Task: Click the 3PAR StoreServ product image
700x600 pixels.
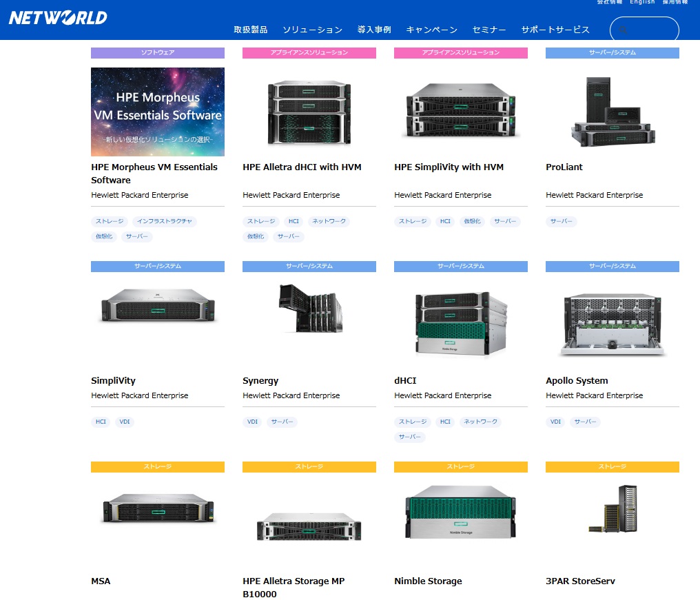Action: 612,510
